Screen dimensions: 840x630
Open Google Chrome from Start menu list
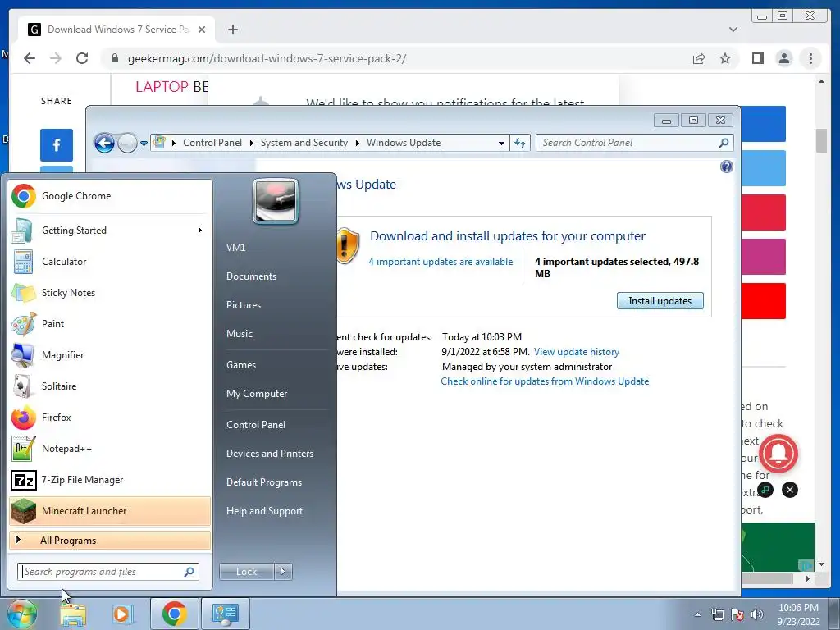point(109,196)
